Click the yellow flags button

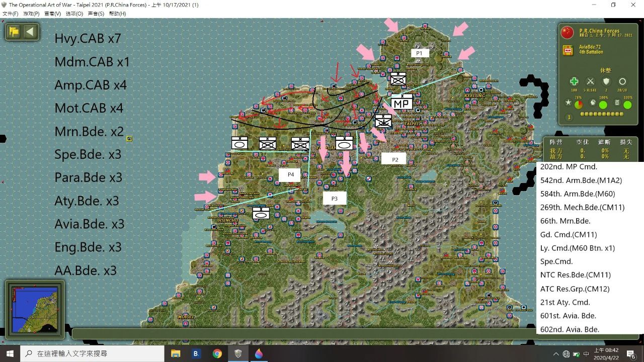coord(14,32)
